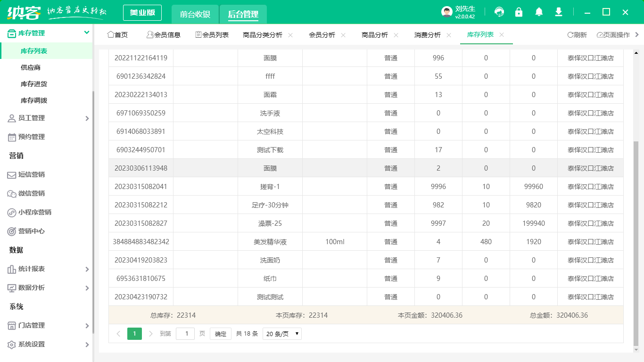This screenshot has width=644, height=362.
Task: Open the 首页 tab
Action: (x=117, y=35)
